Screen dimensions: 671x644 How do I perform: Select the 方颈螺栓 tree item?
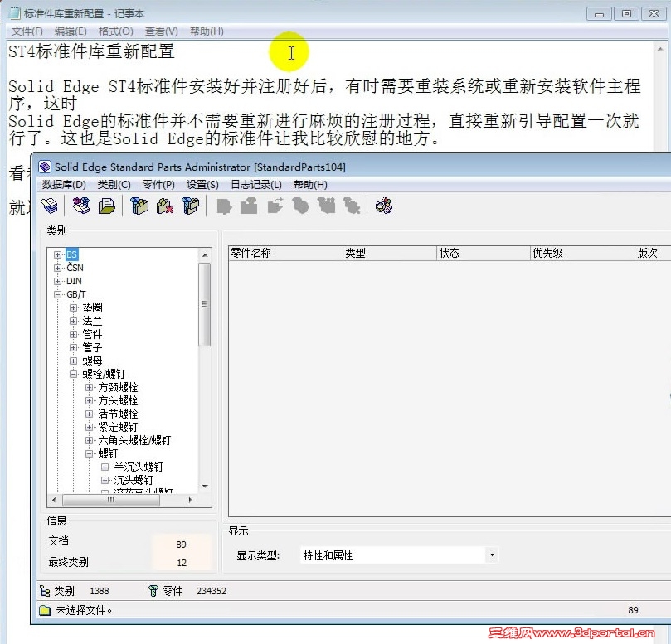click(118, 387)
